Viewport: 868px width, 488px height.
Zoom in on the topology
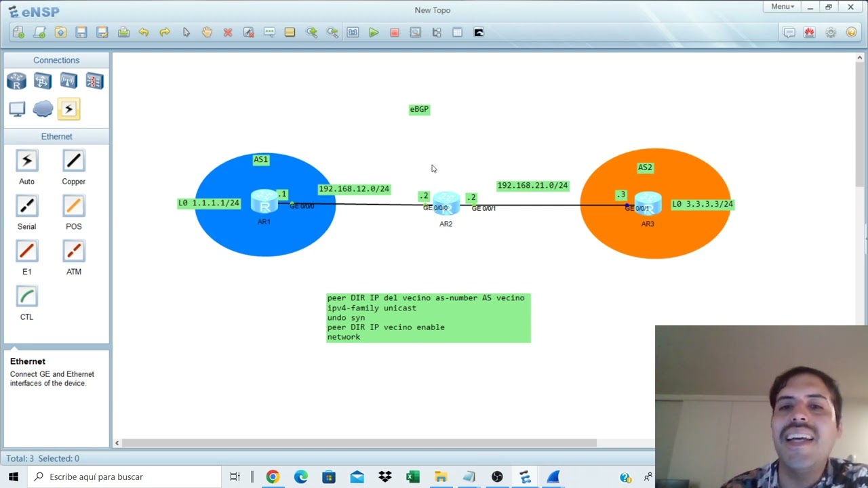(311, 33)
